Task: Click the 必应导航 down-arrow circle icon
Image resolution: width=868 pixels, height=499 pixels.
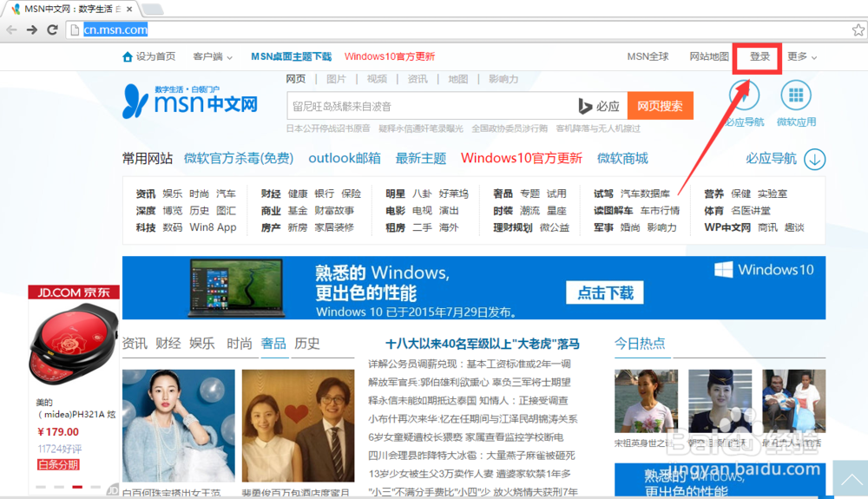Action: (815, 160)
